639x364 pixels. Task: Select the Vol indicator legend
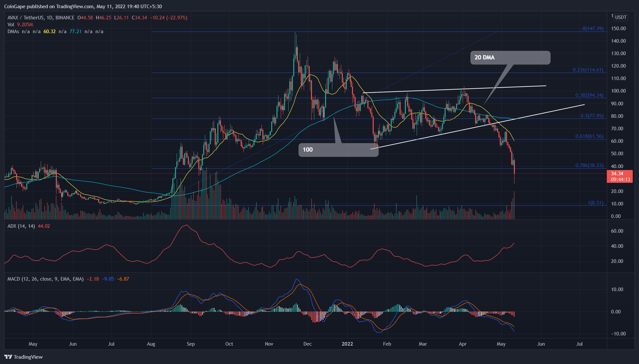coord(11,25)
